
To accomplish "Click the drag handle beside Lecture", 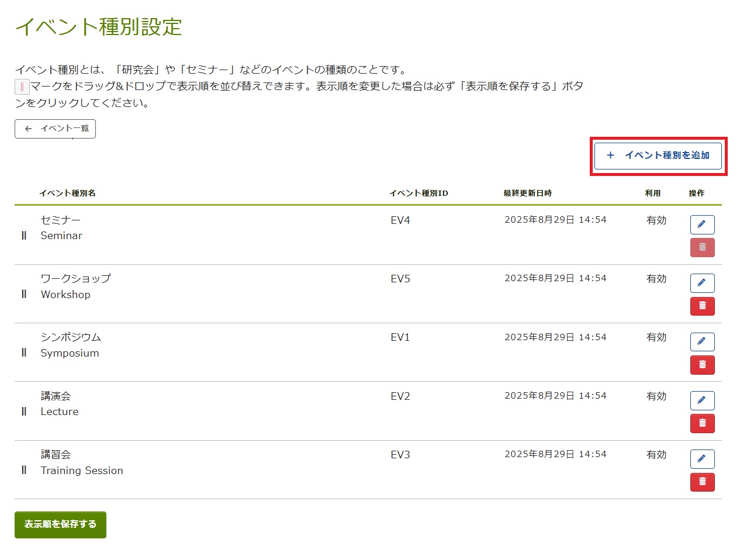I will coord(24,412).
